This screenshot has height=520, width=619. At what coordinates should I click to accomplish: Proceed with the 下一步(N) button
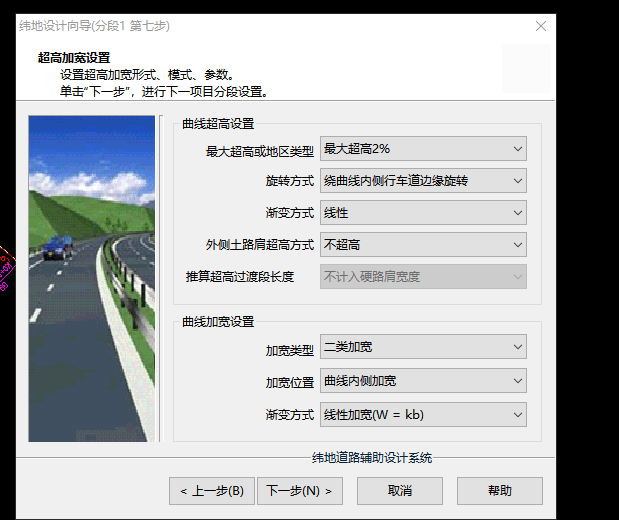point(300,491)
